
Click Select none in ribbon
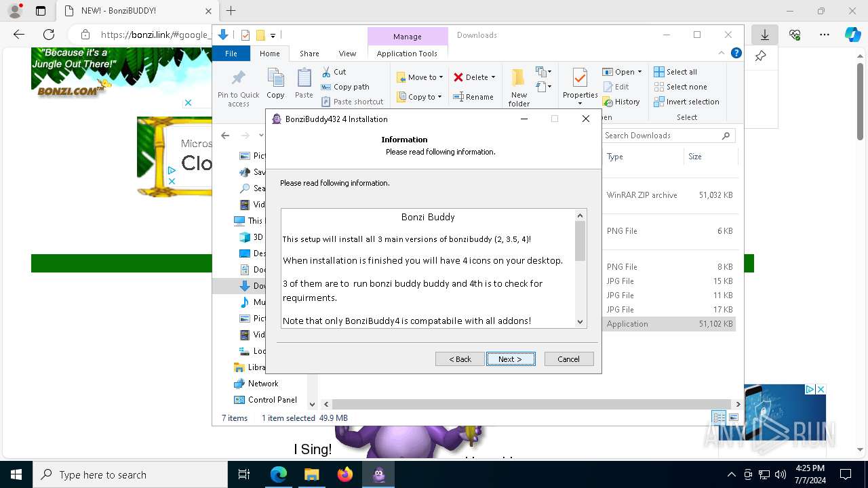click(680, 87)
